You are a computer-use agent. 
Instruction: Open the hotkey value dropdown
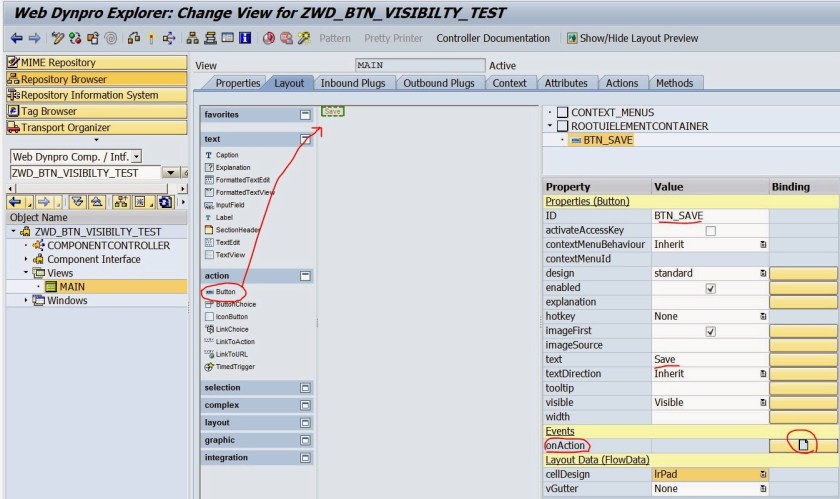tap(763, 317)
